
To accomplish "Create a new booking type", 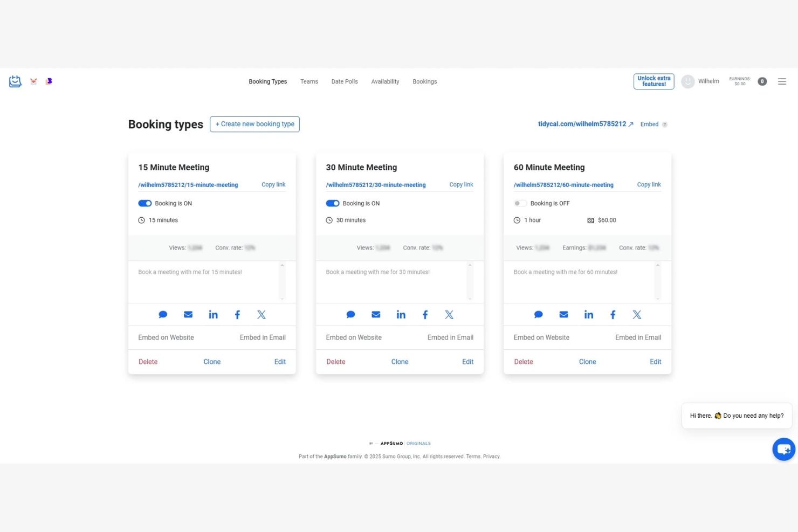I will [x=254, y=124].
